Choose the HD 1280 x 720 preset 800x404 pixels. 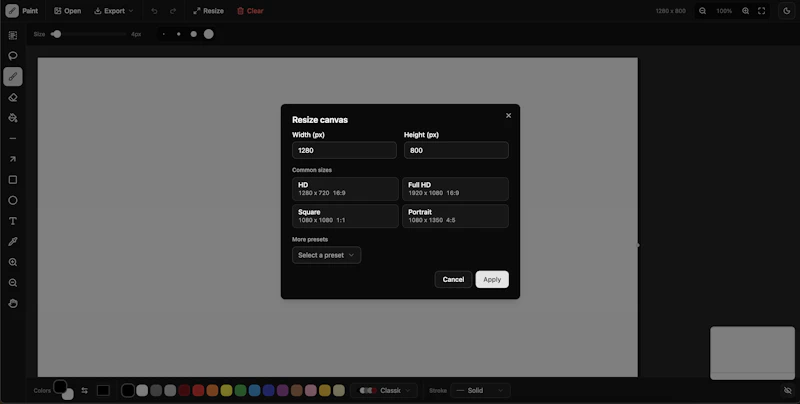pos(345,189)
